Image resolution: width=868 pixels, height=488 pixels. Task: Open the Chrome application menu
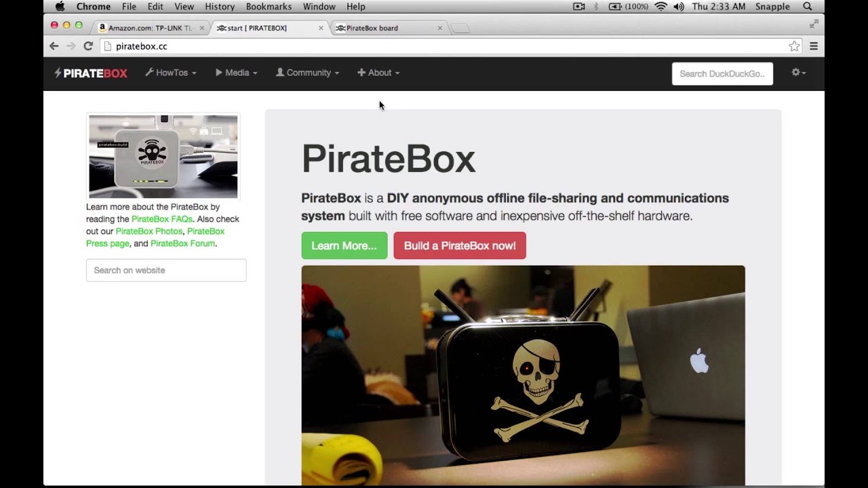[x=94, y=6]
